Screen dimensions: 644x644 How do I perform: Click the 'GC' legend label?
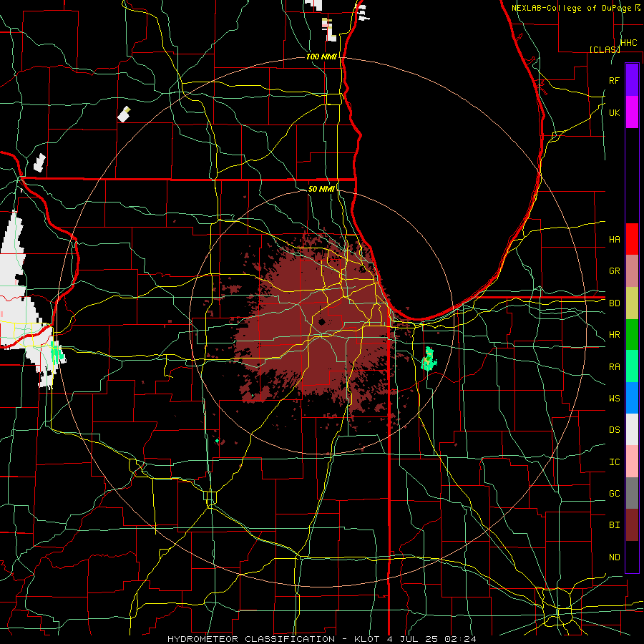615,493
